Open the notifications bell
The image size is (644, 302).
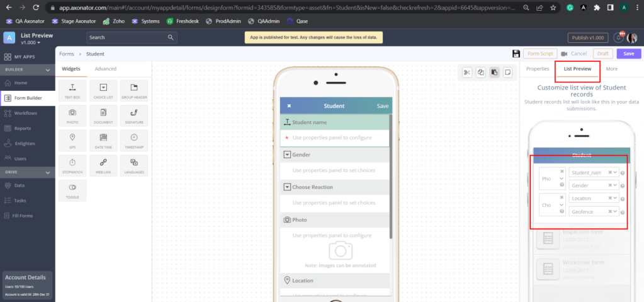coord(619,38)
